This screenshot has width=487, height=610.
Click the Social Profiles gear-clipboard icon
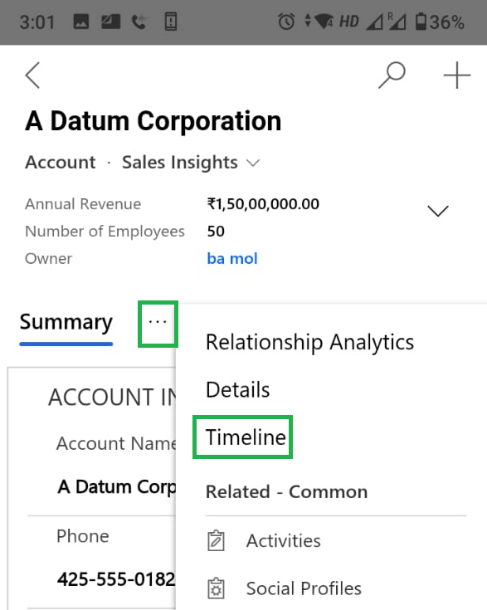(x=216, y=588)
